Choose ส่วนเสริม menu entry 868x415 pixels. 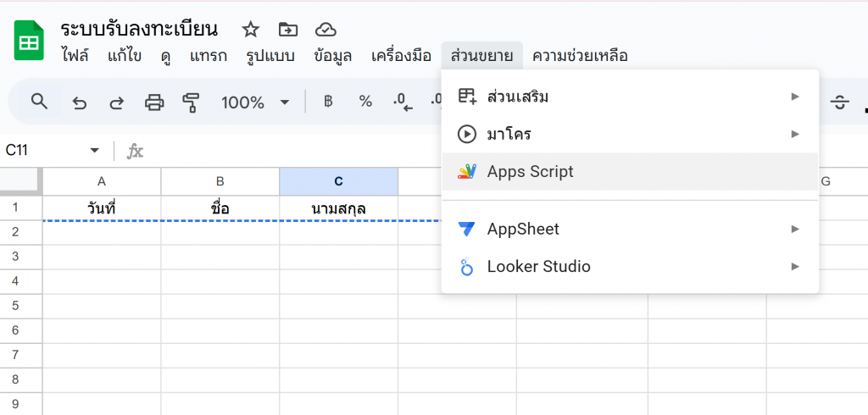click(630, 97)
